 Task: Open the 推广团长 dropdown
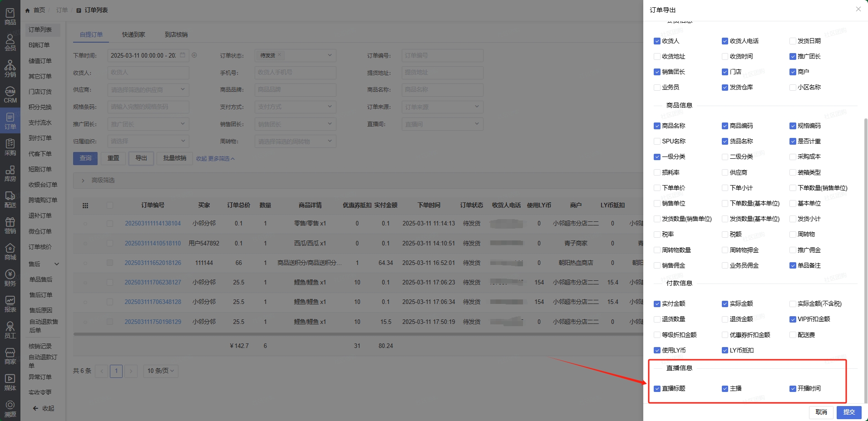click(x=148, y=124)
